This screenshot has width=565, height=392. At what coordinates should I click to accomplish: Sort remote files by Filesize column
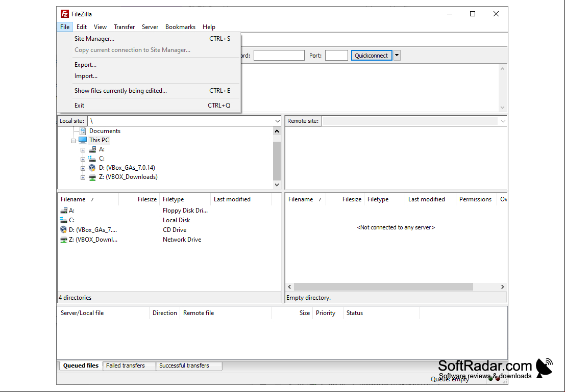(345, 199)
